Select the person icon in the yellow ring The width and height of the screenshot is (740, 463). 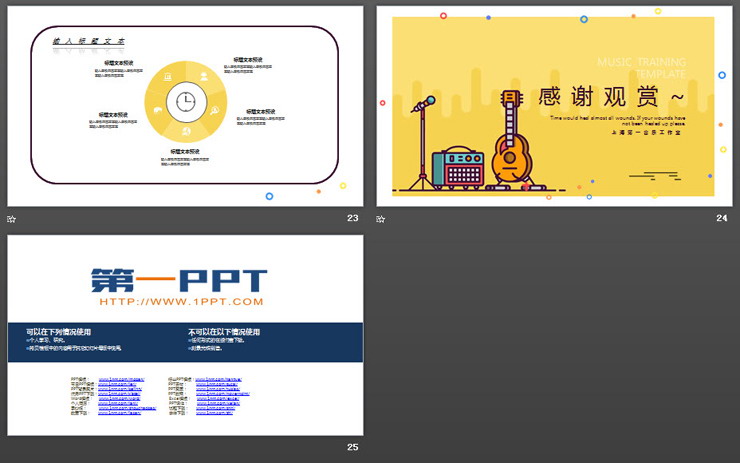[x=204, y=77]
